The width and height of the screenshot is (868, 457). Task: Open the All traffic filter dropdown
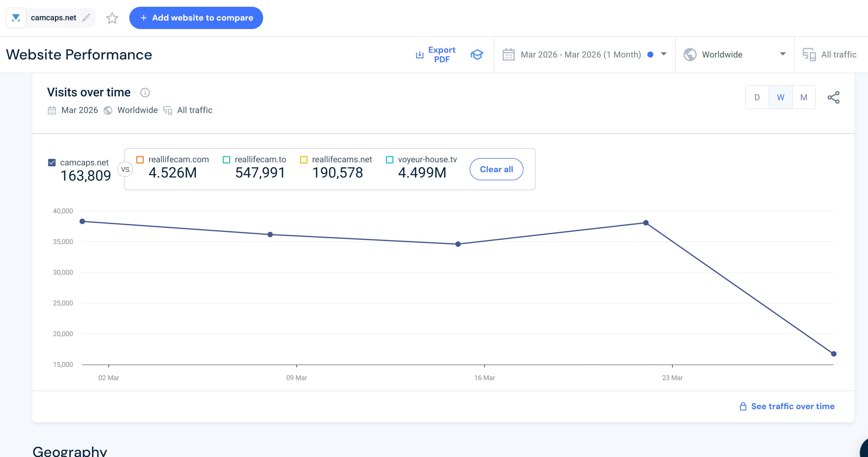(x=838, y=55)
